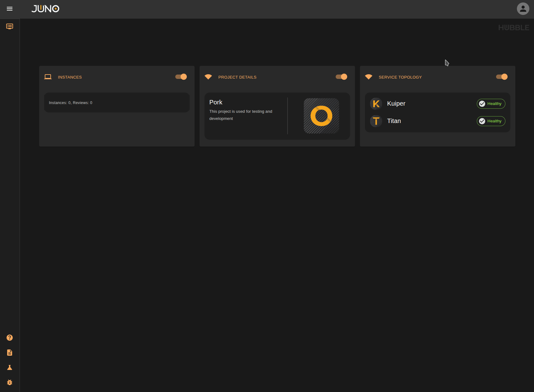This screenshot has height=392, width=534.
Task: Click the documentation file icon in sidebar
Action: 10,353
